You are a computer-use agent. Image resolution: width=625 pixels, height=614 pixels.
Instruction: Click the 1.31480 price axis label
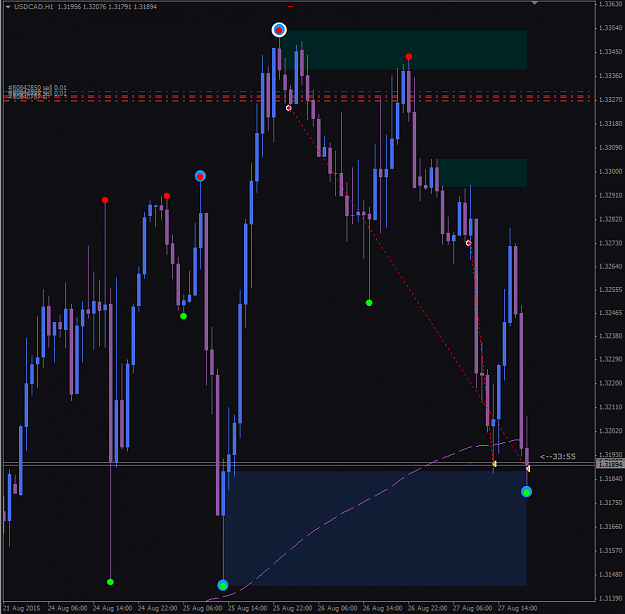coord(610,575)
